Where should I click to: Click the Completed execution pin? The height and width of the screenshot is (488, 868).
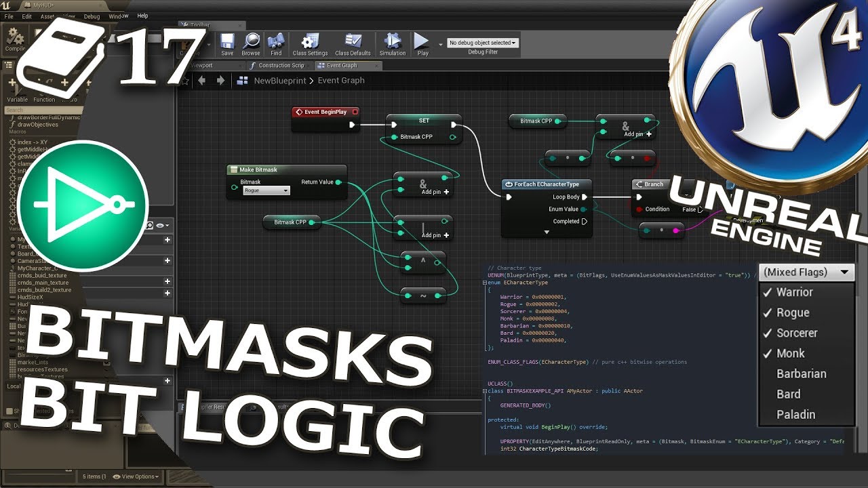coord(584,221)
